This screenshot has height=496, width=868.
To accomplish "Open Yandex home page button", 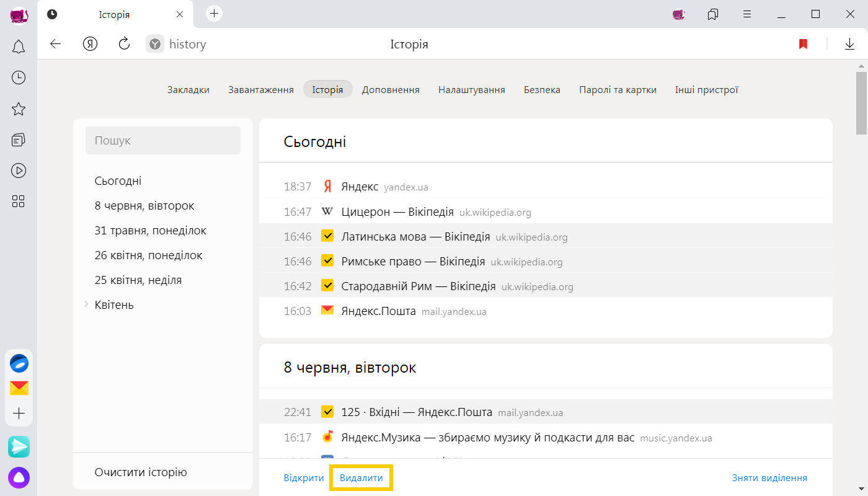I will point(91,44).
